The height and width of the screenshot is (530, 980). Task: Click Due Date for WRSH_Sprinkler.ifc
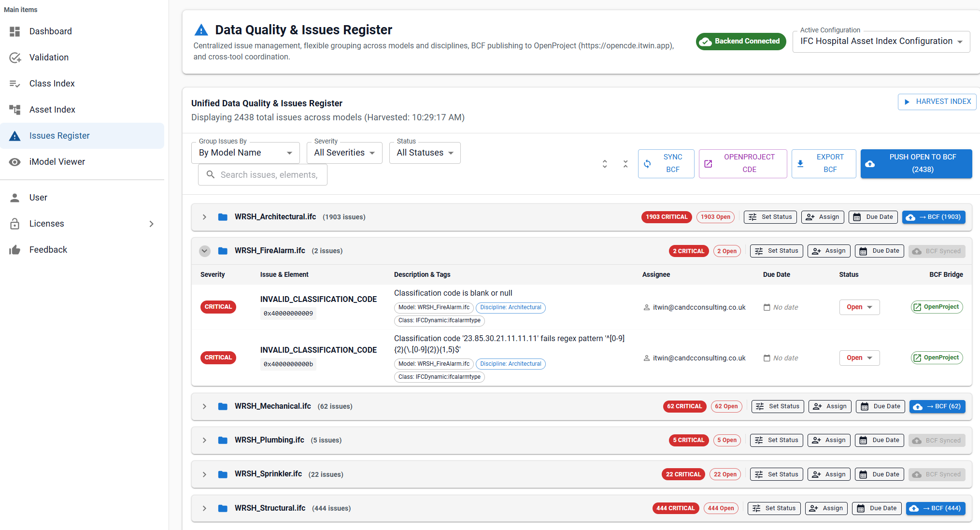(x=879, y=475)
